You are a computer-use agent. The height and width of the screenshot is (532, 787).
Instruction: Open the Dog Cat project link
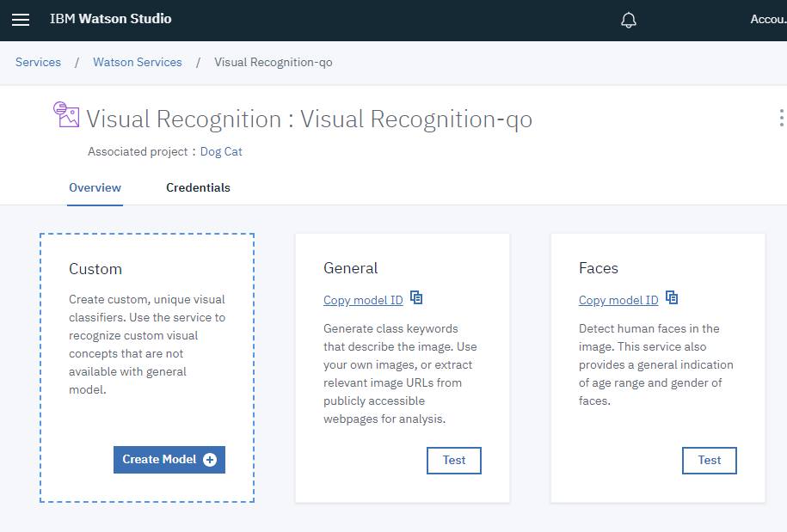point(221,151)
